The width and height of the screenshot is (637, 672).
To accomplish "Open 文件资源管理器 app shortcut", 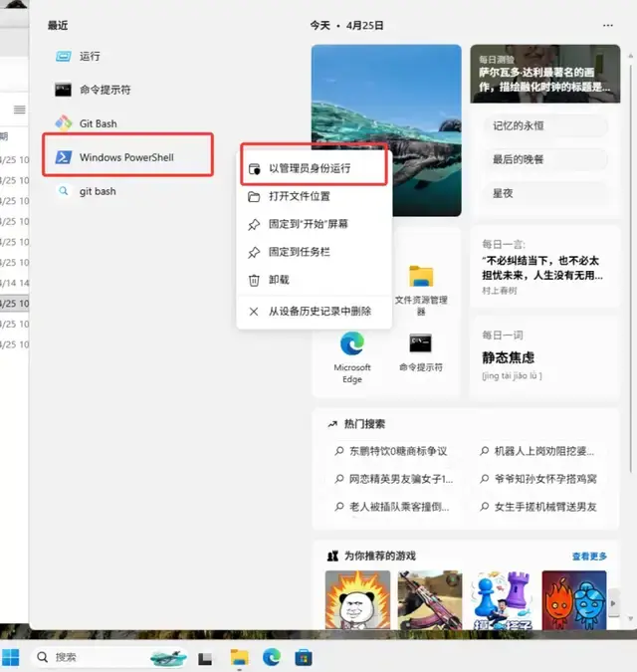I will [x=421, y=290].
